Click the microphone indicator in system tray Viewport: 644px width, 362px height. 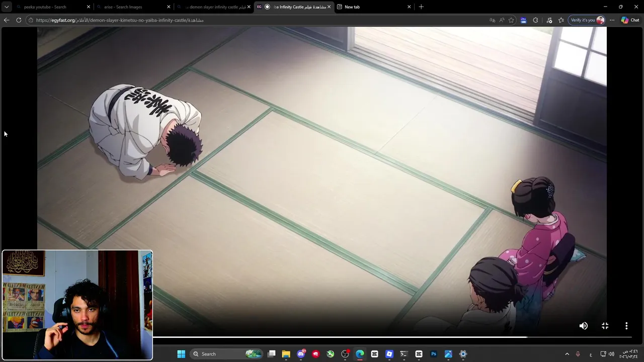pos(578,354)
